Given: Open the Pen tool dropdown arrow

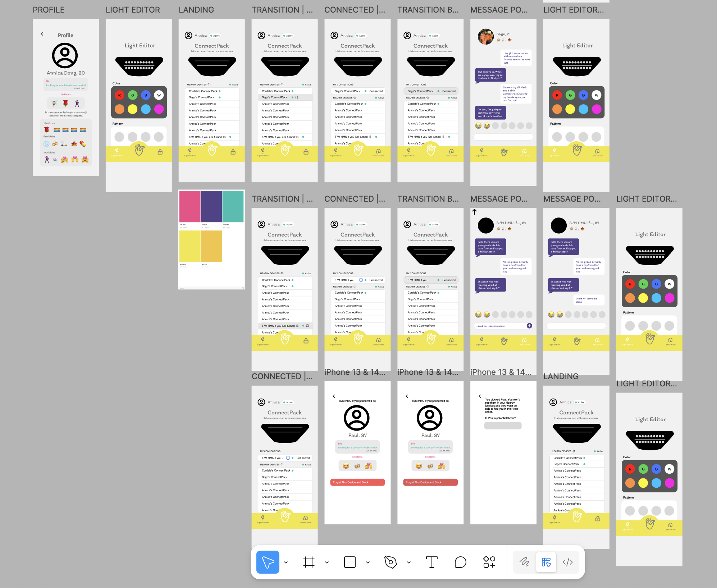Looking at the screenshot, I should [x=409, y=562].
